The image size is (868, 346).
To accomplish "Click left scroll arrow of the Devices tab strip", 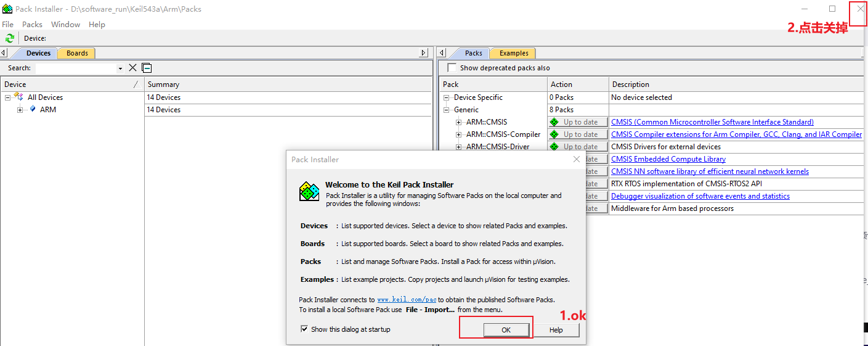I will [x=4, y=53].
